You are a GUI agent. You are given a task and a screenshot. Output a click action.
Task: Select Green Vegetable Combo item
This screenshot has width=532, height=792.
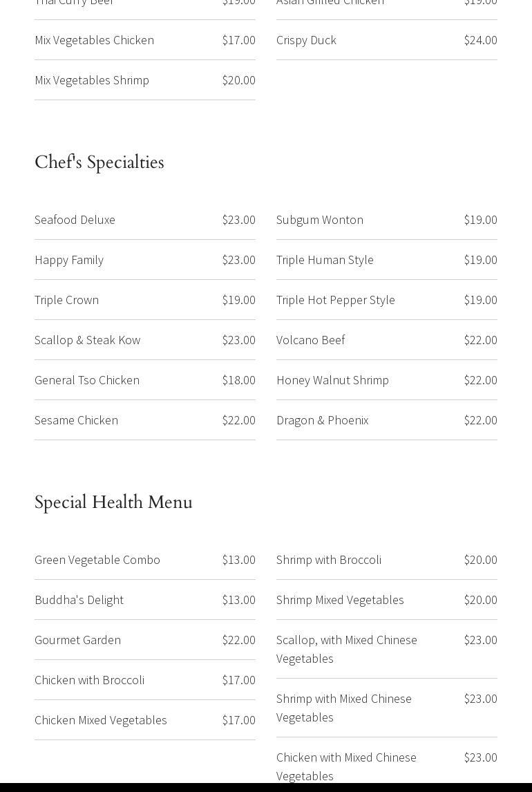pos(97,560)
